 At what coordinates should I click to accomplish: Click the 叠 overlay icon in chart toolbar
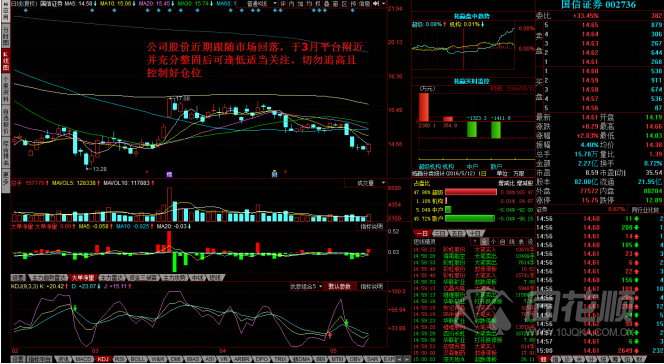[x=327, y=3]
